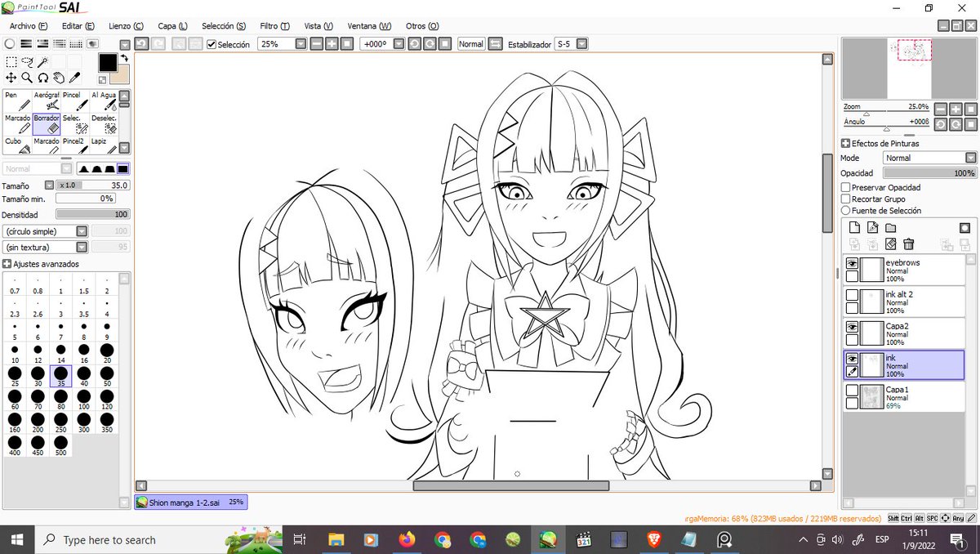Expand Ajustes avanzados section

[7, 264]
